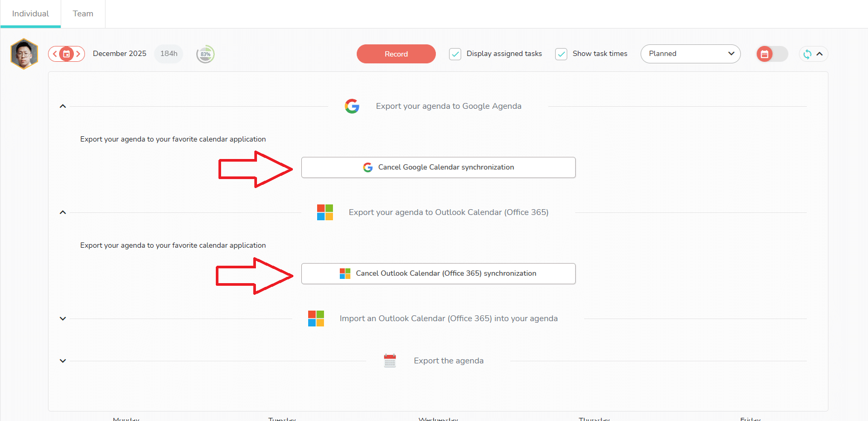This screenshot has height=421, width=868.
Task: Click Cancel Google Calendar synchronization
Action: tap(438, 167)
